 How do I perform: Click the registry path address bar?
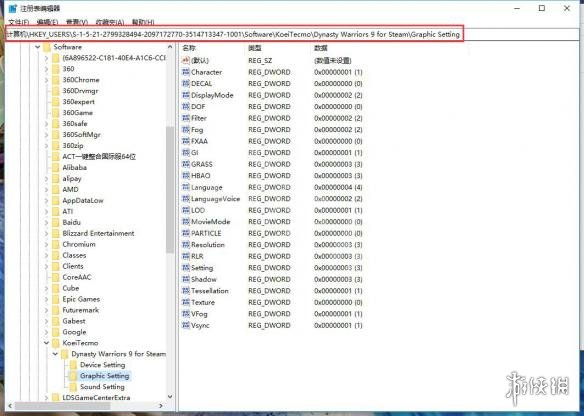tap(235, 34)
